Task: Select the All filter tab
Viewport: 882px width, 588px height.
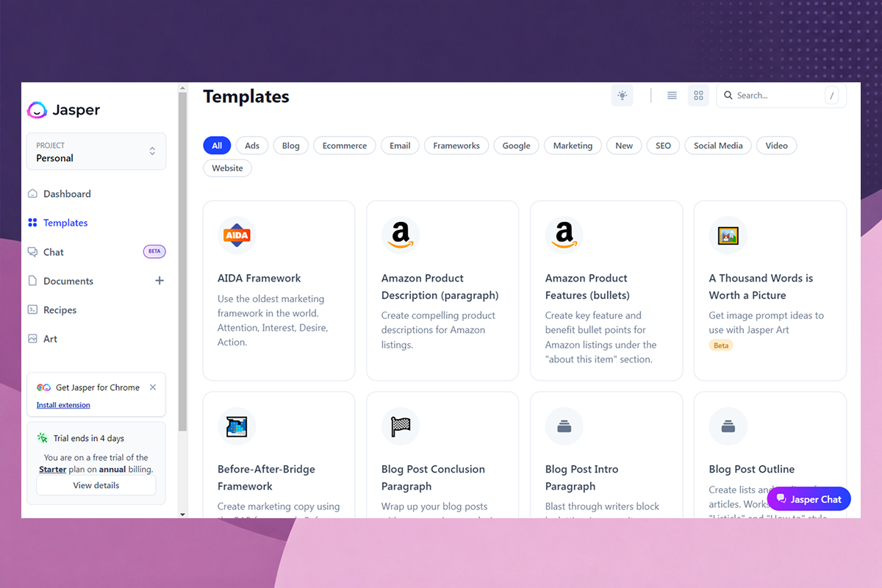Action: [217, 146]
